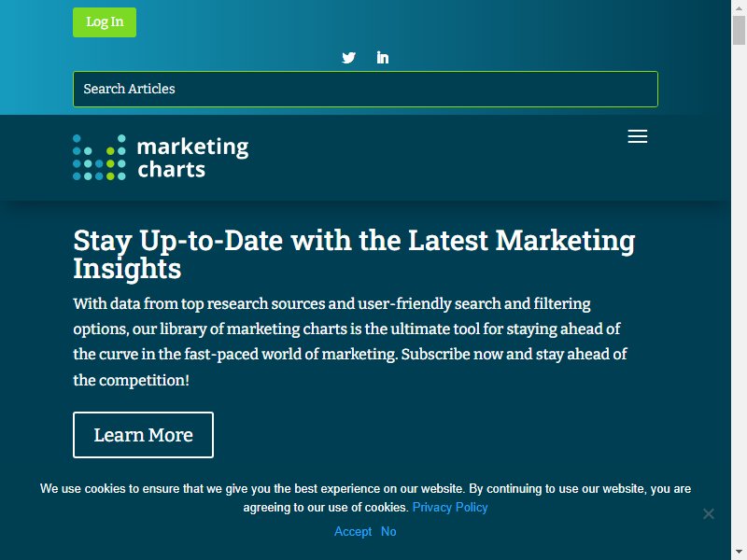
Task: Click the Stay Up-to-Date headline
Action: click(x=354, y=254)
